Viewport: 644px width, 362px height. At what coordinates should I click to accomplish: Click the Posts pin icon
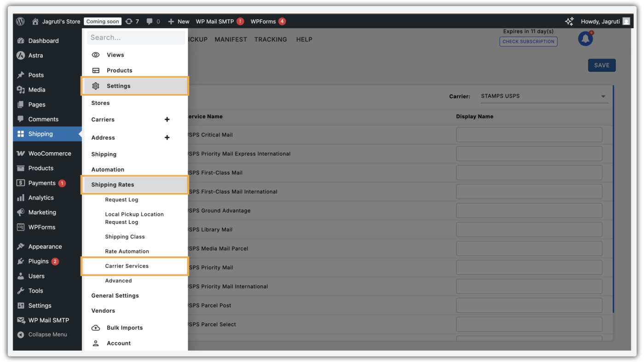(21, 75)
